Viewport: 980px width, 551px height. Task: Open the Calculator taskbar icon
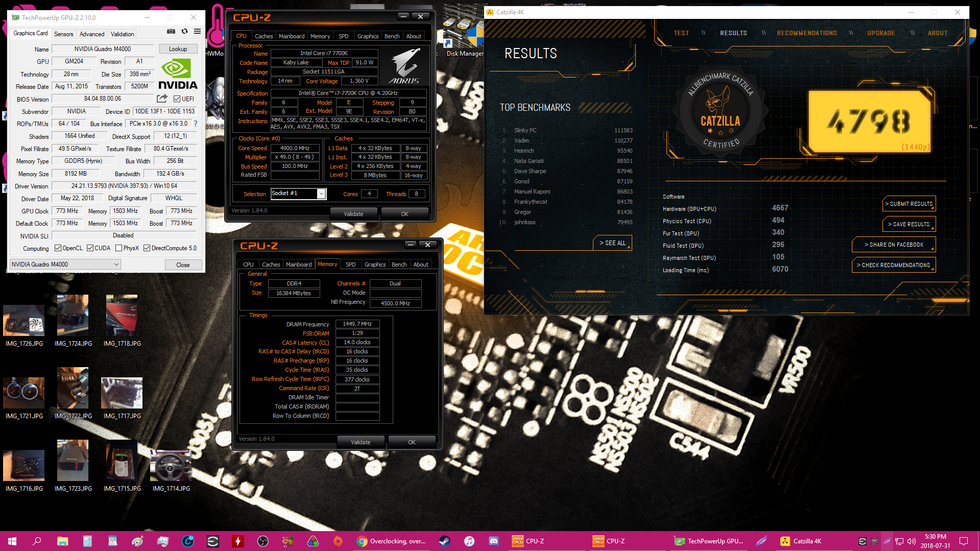(87, 541)
